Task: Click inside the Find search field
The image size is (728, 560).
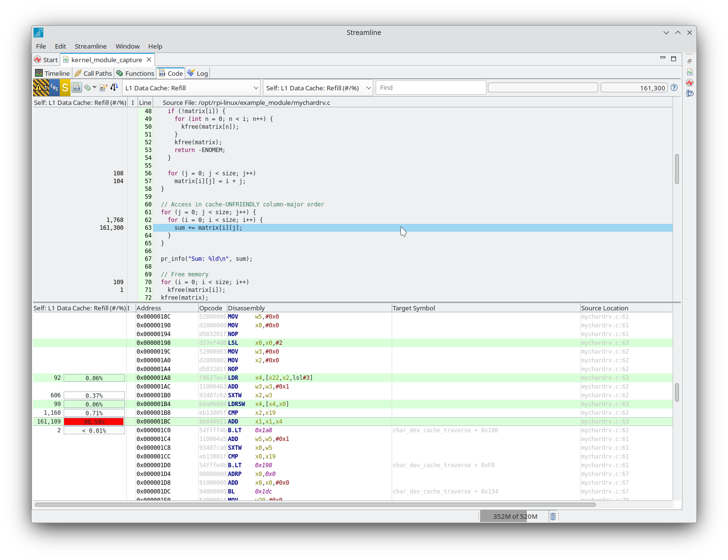Action: (430, 87)
